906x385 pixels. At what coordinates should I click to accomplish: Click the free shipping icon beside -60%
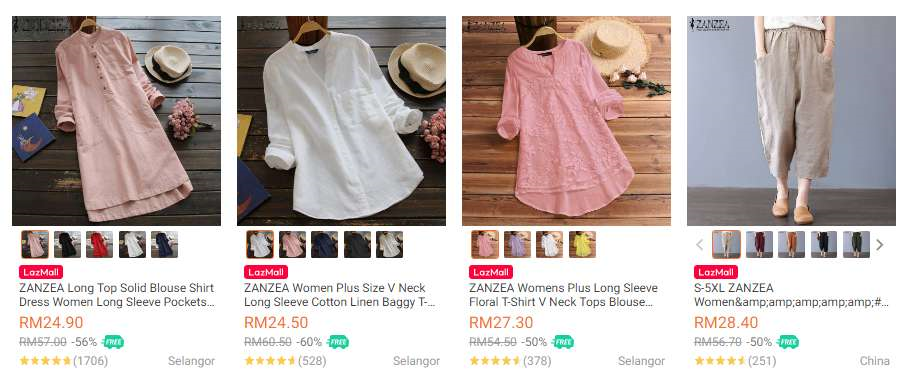point(337,342)
